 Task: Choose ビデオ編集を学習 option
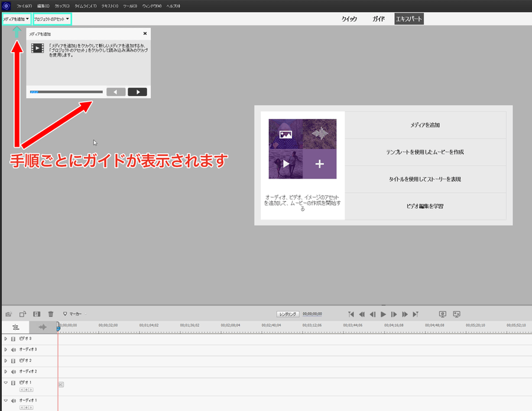pyautogui.click(x=425, y=206)
